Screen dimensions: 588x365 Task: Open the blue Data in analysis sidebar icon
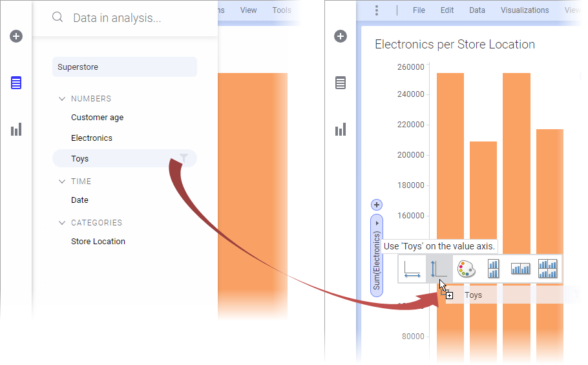(16, 83)
